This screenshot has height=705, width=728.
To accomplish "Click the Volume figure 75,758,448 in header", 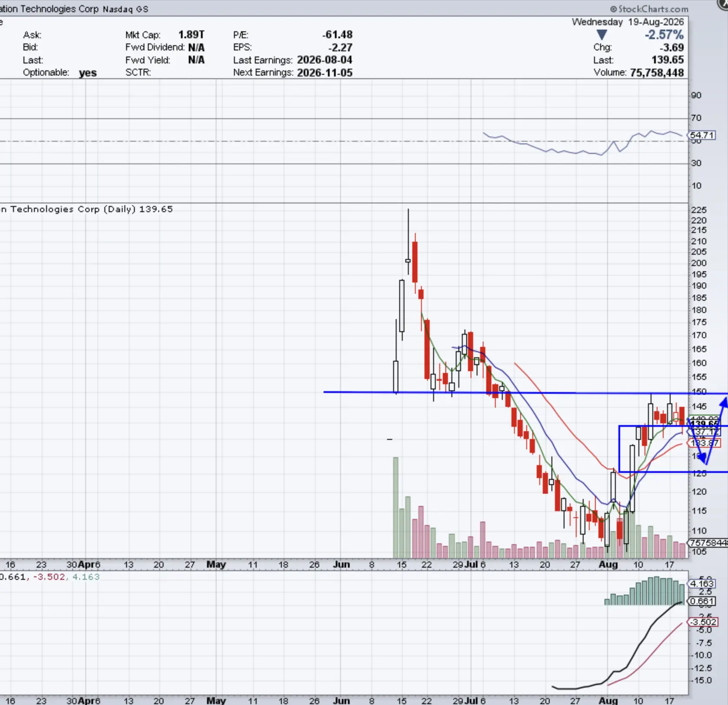I will click(x=657, y=73).
